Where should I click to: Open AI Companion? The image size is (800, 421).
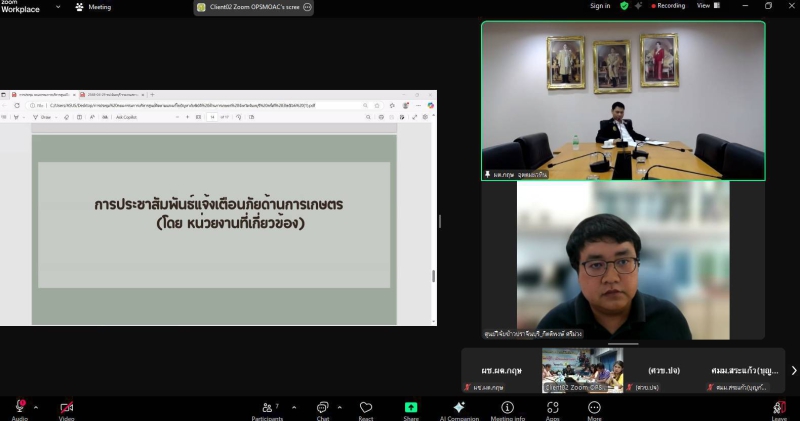coord(459,409)
